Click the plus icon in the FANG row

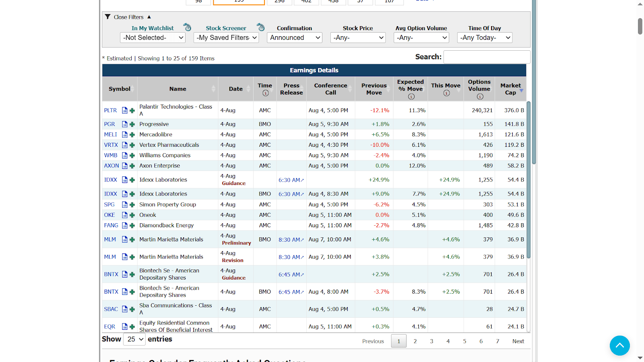pos(132,226)
